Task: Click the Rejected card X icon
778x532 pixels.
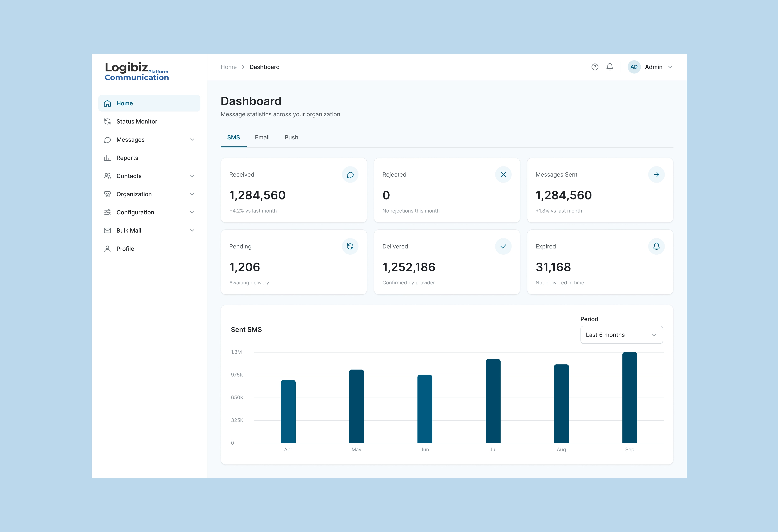Action: tap(503, 175)
